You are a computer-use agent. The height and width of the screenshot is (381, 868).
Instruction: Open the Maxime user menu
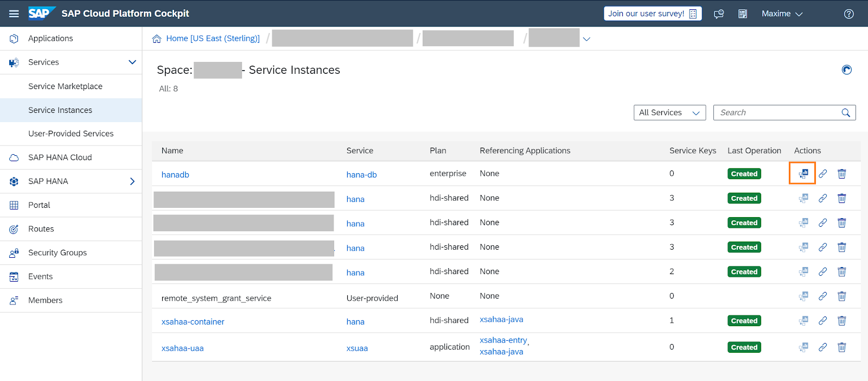(782, 14)
